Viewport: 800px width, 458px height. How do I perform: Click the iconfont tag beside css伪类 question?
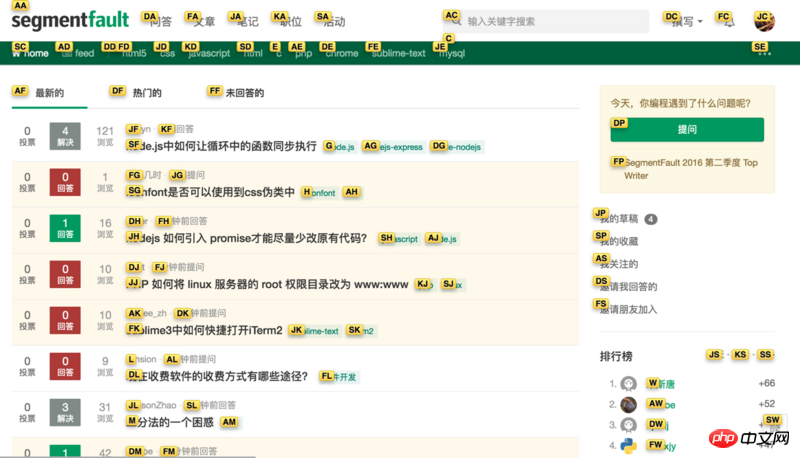click(319, 193)
